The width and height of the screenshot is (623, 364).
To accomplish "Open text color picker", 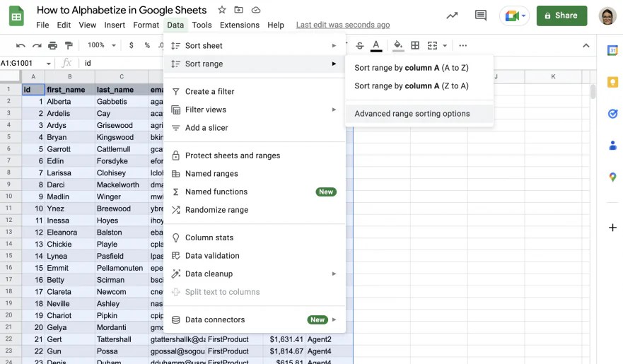I will coord(376,46).
